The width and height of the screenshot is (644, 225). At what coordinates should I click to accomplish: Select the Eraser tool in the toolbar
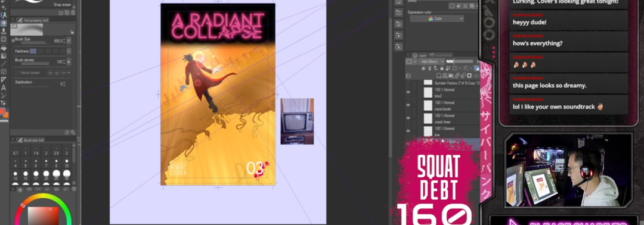pos(4,23)
